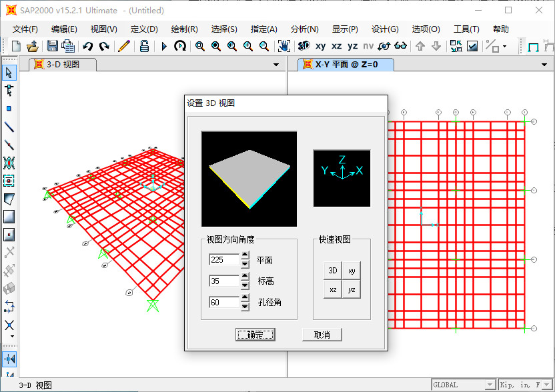Viewport: 555px width, 392px height.
Task: Toggle snap to points icon
Action: (x=9, y=359)
